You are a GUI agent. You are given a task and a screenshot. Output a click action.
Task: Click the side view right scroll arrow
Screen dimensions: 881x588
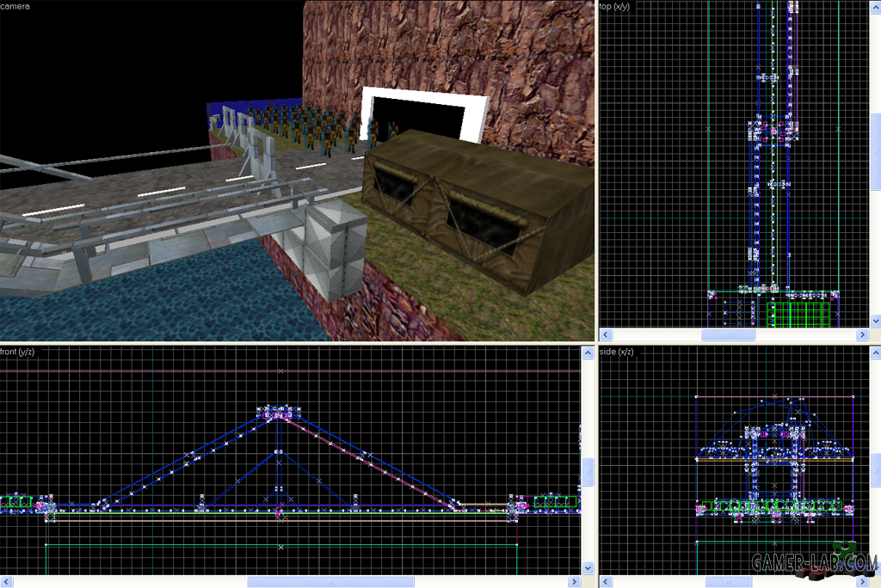(x=862, y=582)
